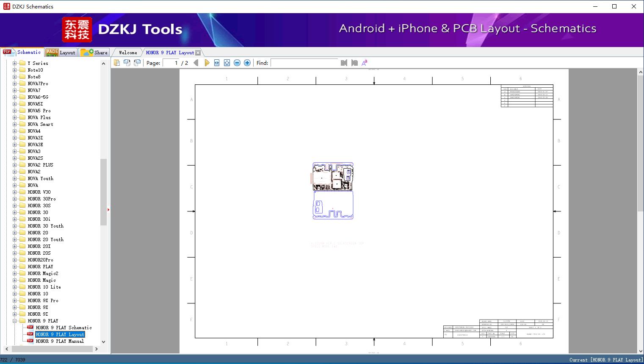Expand the NOVA5 Pro folder
Viewport: 644px width, 364px height.
(x=15, y=111)
